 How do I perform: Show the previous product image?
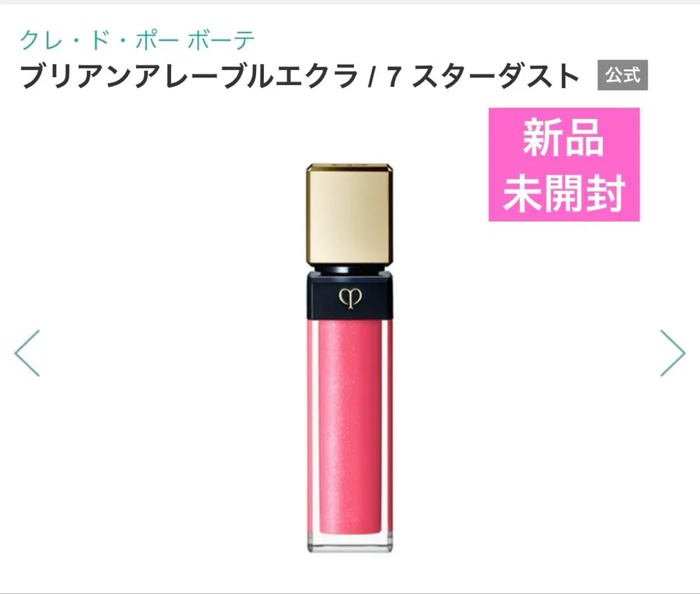(x=27, y=353)
